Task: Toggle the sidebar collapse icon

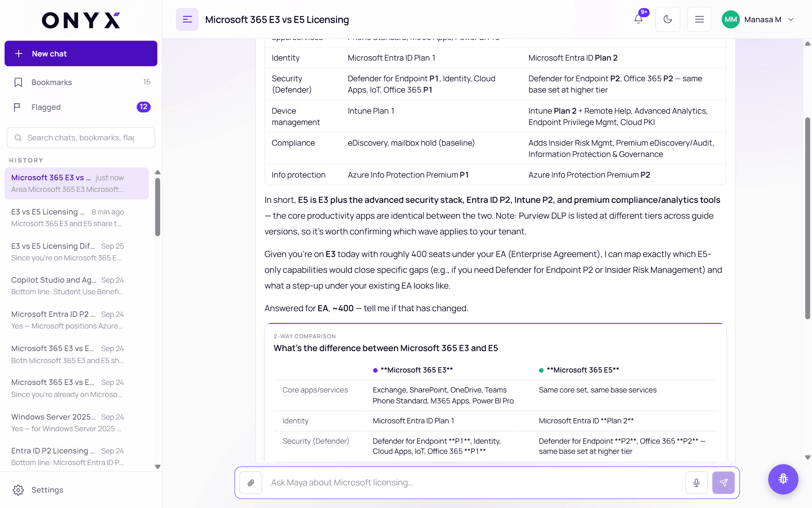Action: point(187,20)
